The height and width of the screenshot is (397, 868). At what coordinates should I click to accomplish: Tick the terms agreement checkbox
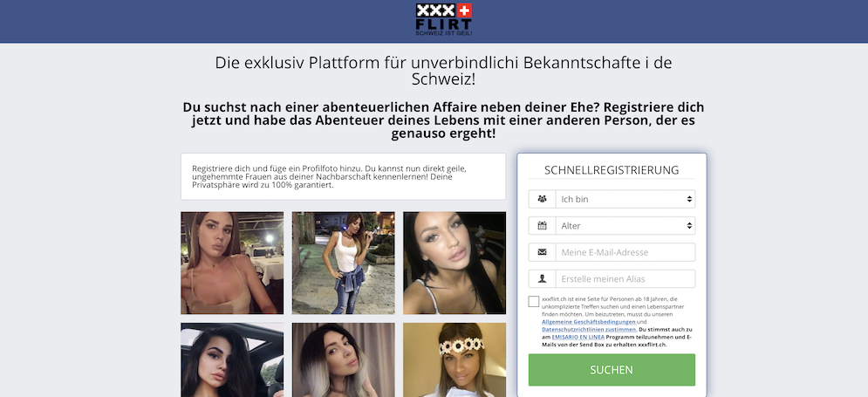pos(534,301)
